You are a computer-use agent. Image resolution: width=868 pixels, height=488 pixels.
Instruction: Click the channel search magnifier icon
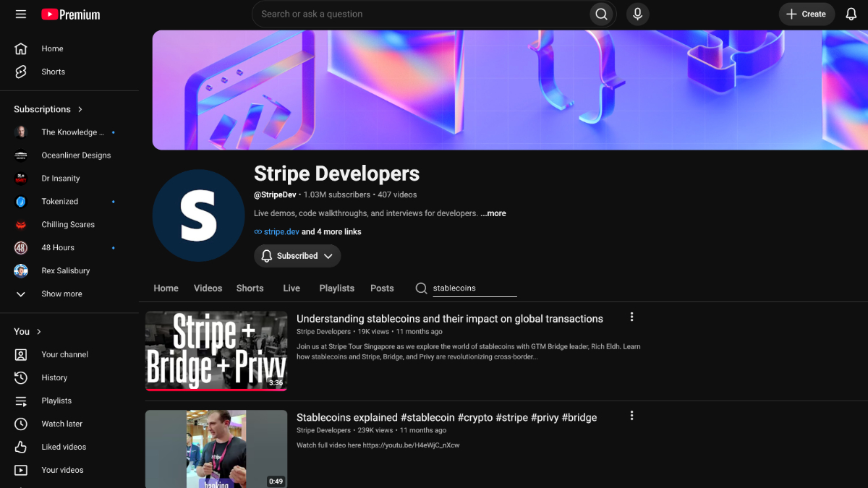tap(421, 288)
